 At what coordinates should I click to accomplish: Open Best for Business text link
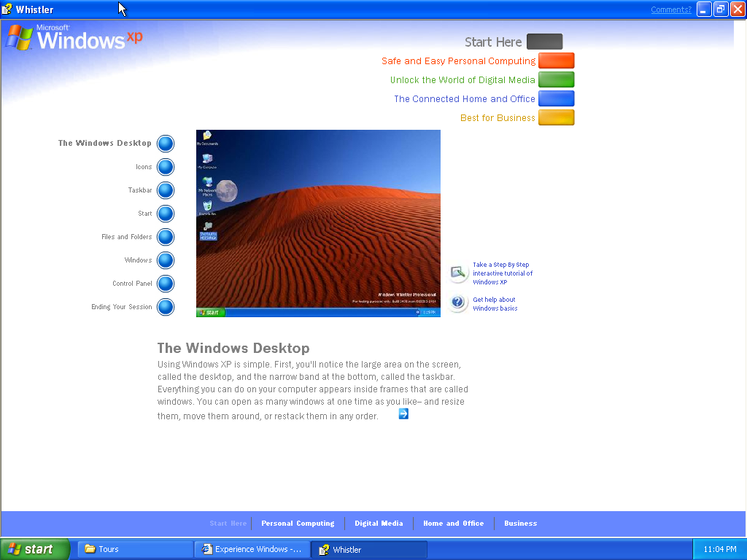498,118
